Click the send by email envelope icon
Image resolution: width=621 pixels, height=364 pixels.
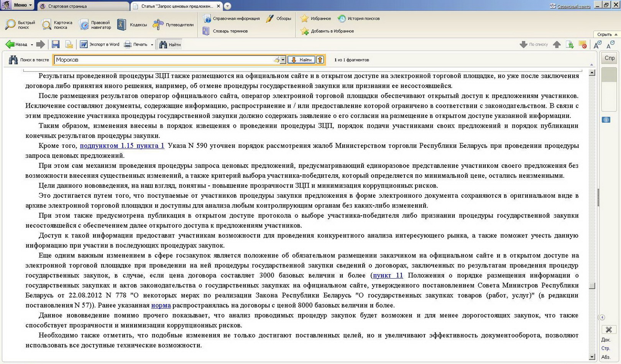69,44
